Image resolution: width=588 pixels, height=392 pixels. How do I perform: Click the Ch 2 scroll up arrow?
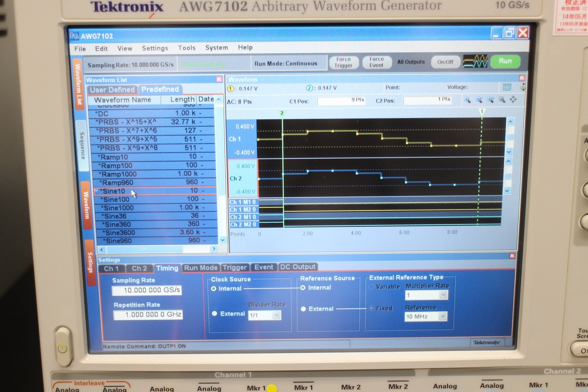click(x=508, y=162)
